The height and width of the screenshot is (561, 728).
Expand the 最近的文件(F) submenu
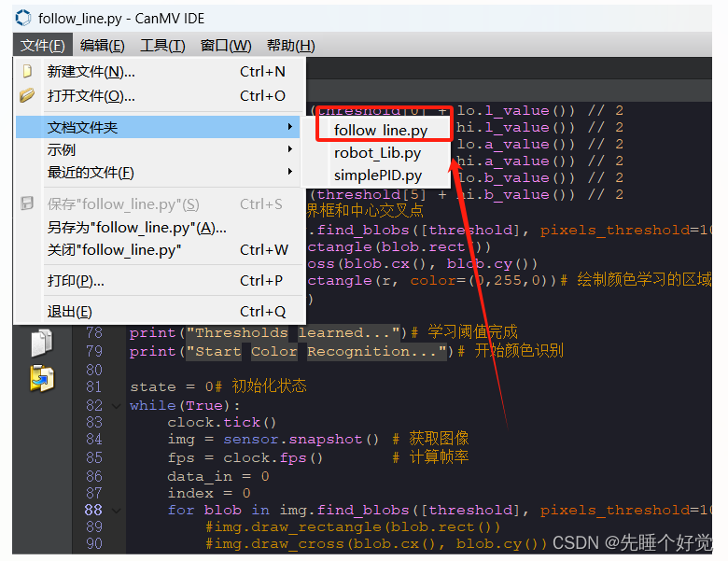coord(158,173)
